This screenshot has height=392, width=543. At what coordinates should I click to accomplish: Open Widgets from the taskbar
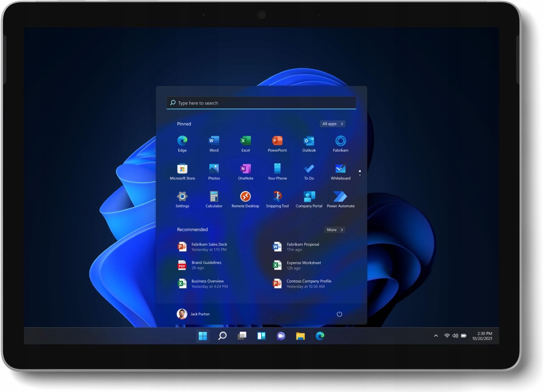point(261,335)
